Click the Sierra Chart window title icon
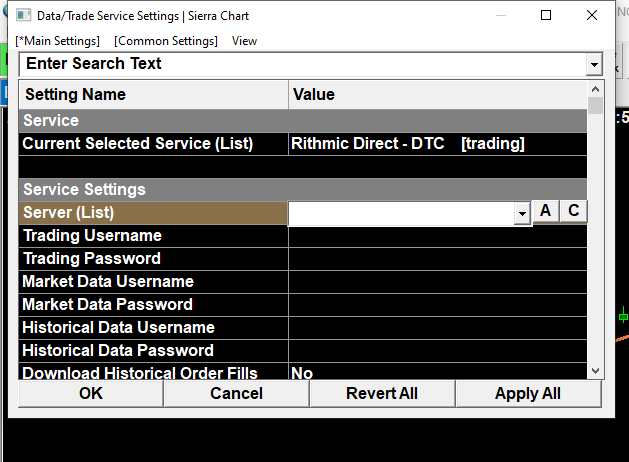Viewport: 629px width, 462px height. point(23,16)
